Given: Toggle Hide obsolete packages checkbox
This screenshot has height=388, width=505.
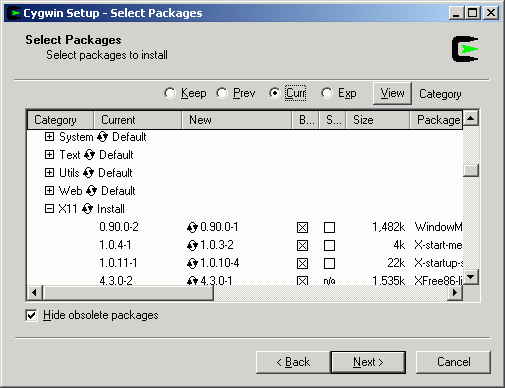Looking at the screenshot, I should 31,315.
